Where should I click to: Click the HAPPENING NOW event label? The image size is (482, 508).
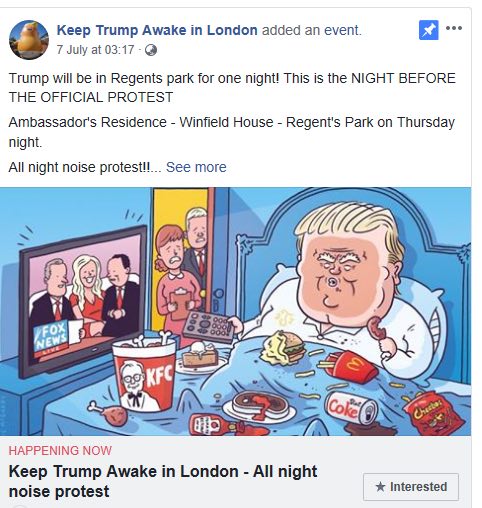[60, 451]
